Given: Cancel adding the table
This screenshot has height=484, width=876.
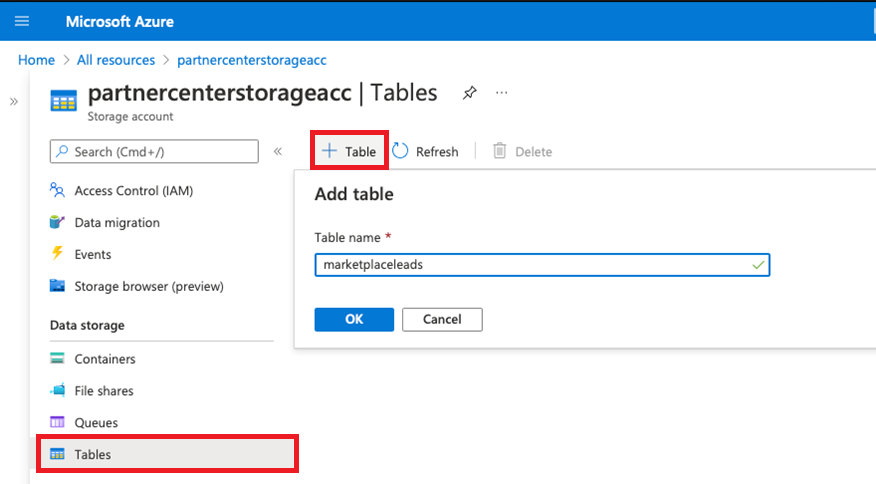Looking at the screenshot, I should click(442, 319).
